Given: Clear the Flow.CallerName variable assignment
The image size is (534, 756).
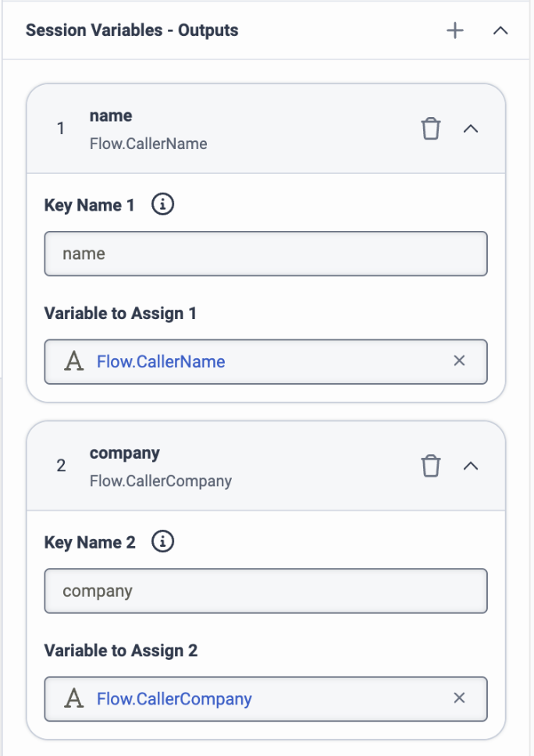Looking at the screenshot, I should (459, 360).
